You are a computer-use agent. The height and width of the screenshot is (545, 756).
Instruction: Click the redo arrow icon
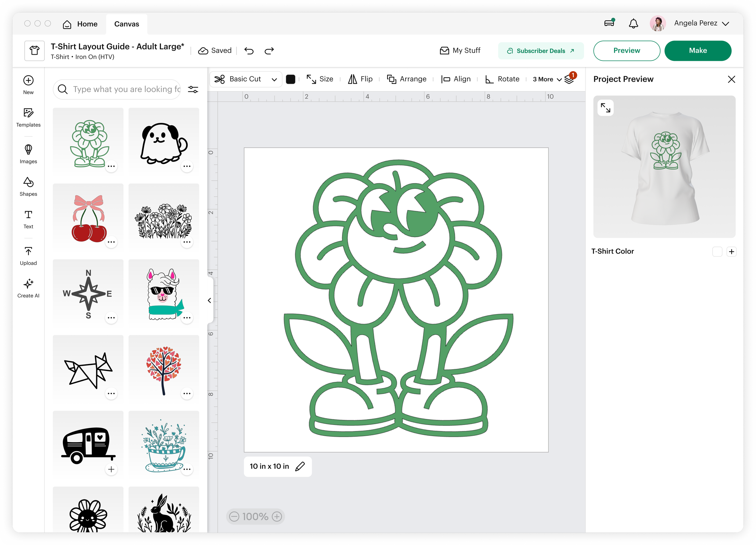click(269, 51)
